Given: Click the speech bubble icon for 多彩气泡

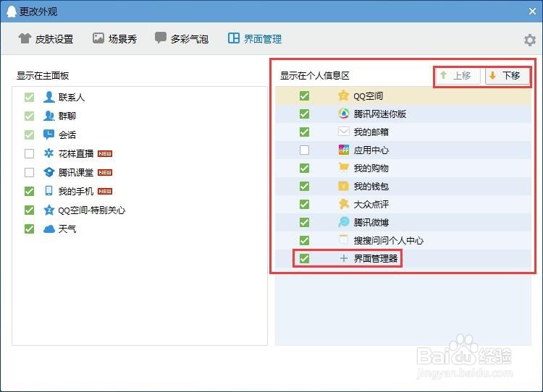Looking at the screenshot, I should coord(160,38).
